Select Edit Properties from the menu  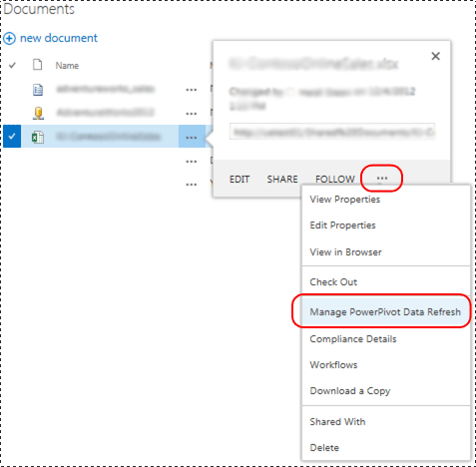pos(342,226)
